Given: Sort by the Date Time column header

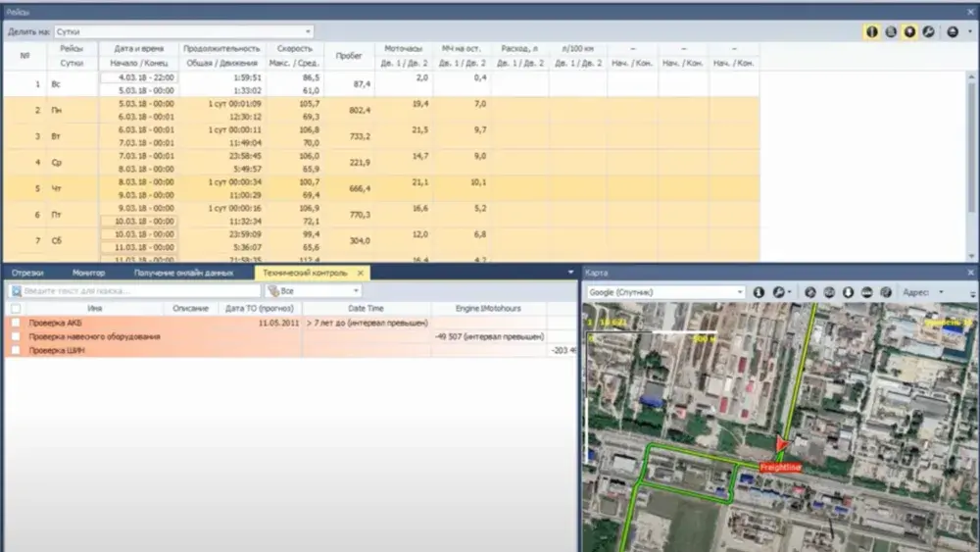Looking at the screenshot, I should (x=366, y=308).
